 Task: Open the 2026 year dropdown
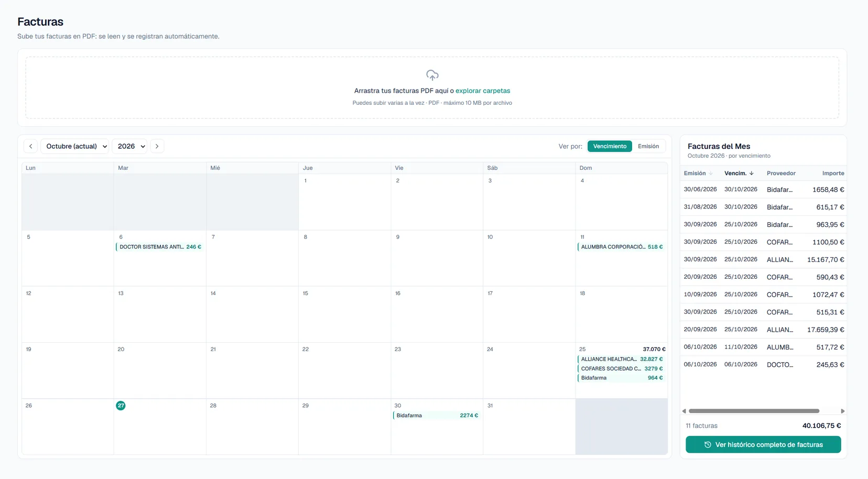coord(129,146)
